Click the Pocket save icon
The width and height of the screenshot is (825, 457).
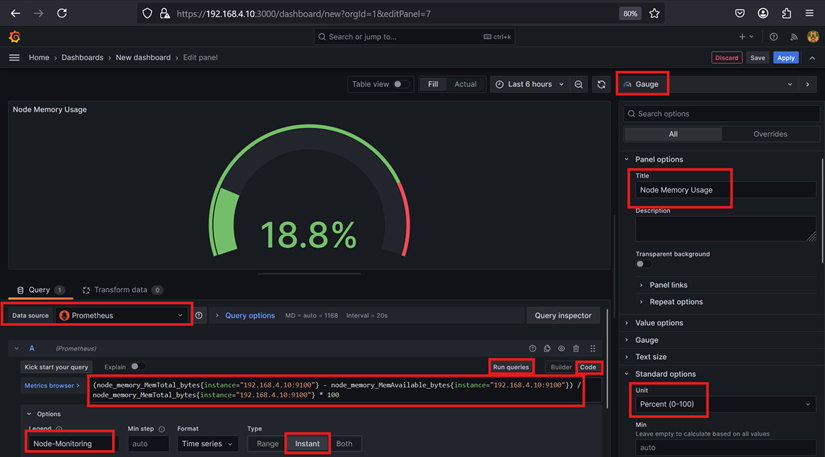(740, 14)
